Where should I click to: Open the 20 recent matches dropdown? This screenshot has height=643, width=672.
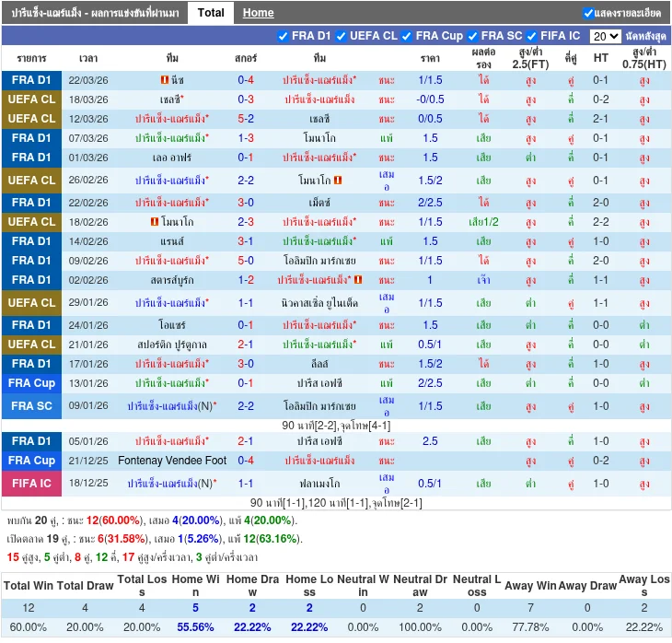tap(605, 36)
